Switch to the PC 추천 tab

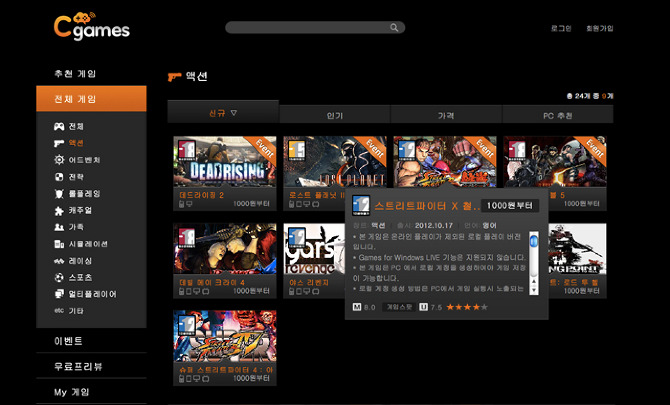coord(558,115)
